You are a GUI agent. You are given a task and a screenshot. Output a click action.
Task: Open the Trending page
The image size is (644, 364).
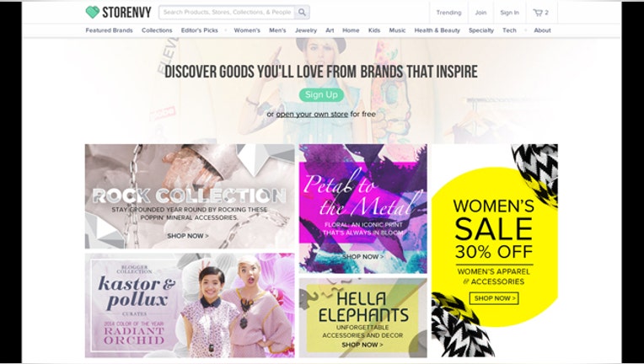click(448, 13)
